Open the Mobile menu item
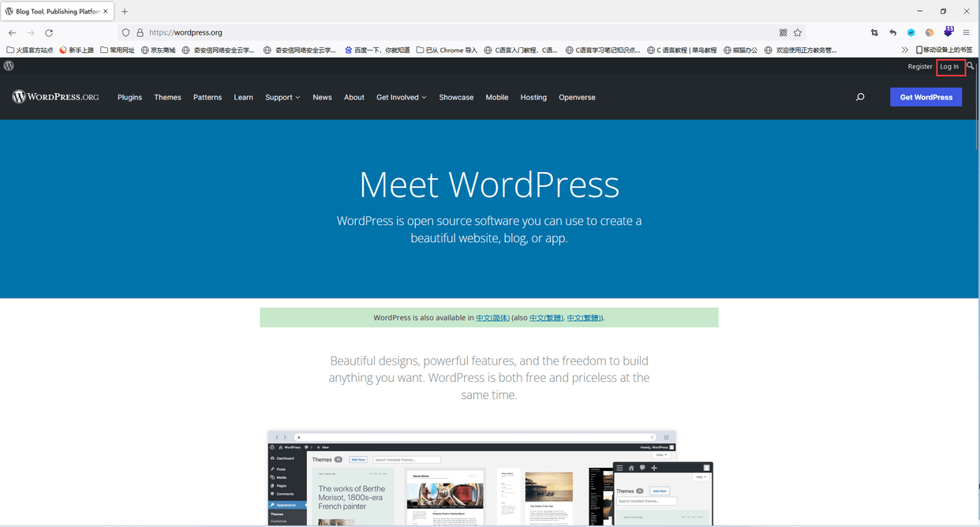 click(497, 97)
